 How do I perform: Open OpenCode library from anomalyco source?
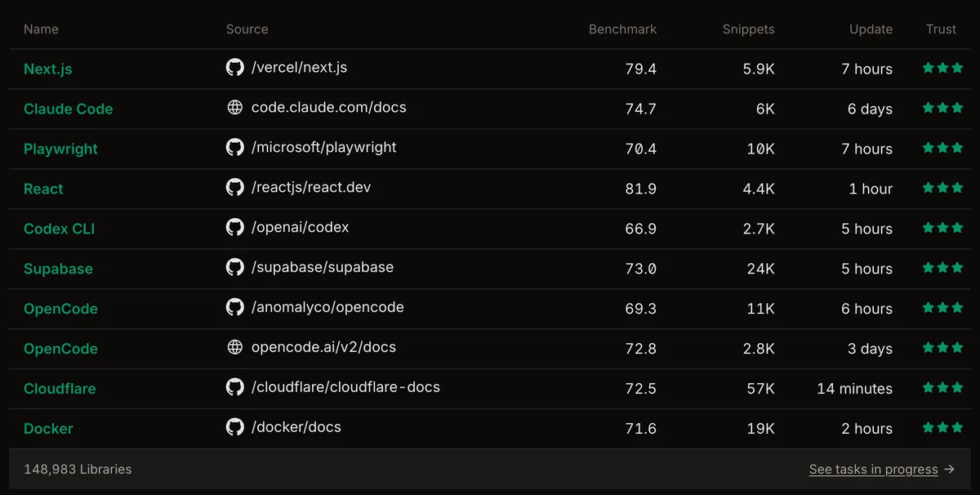pyautogui.click(x=60, y=309)
